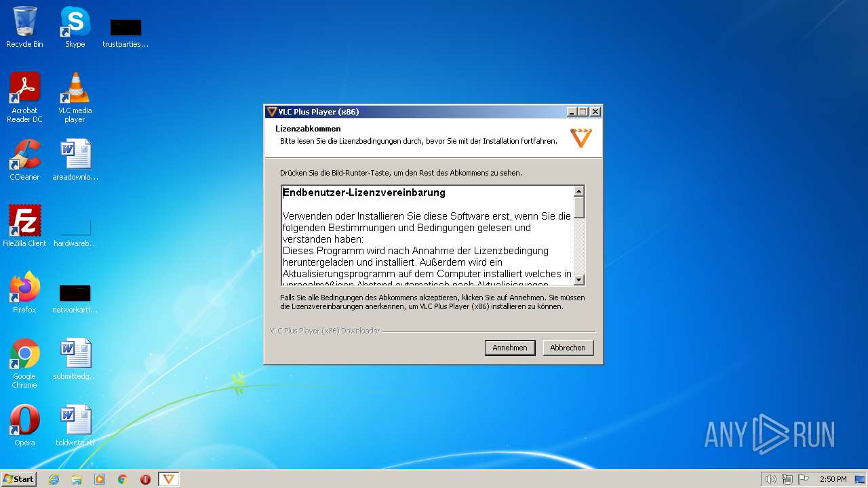Launch Firefox from the desktop
868x488 pixels.
click(24, 292)
